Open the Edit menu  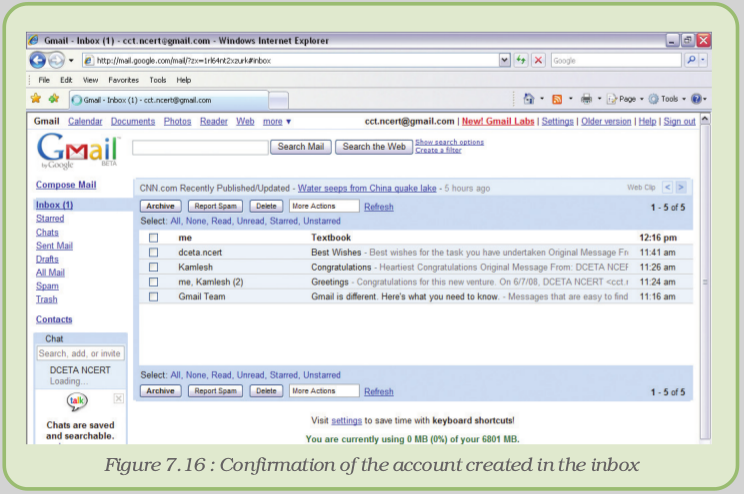[66, 80]
